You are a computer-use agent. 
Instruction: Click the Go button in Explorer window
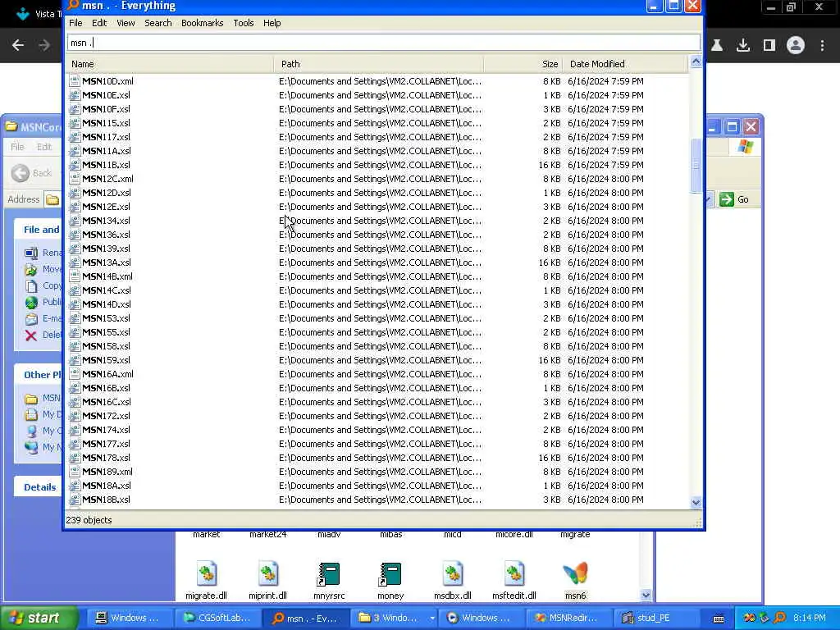(x=734, y=199)
